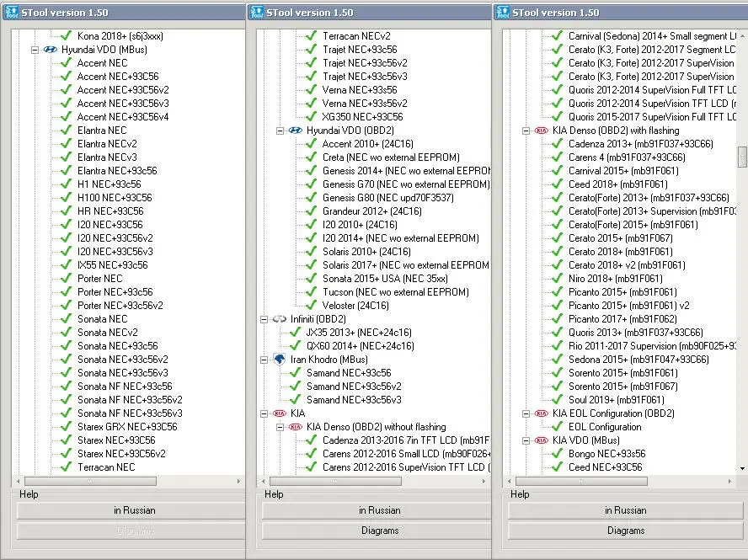Click middle window horizontal scrollbar thumb
The width and height of the screenshot is (748, 560).
point(335,482)
